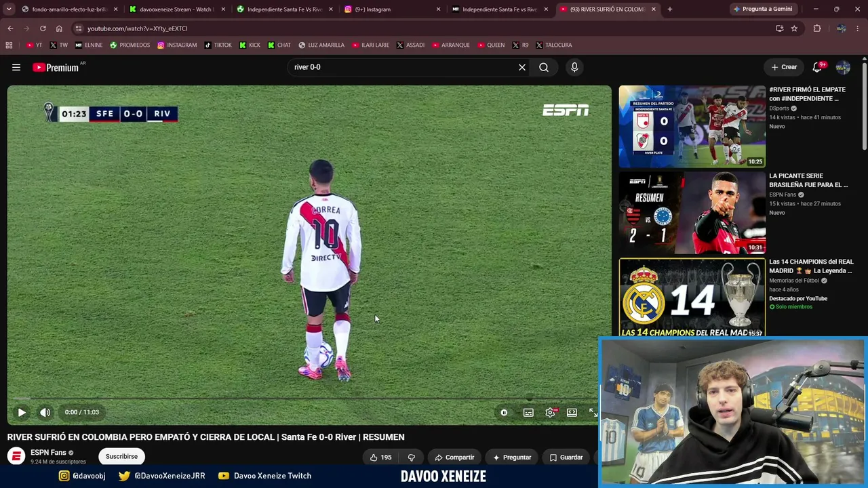868x488 pixels.
Task: Go to YouTube Premium home via logo
Action: pyautogui.click(x=56, y=67)
